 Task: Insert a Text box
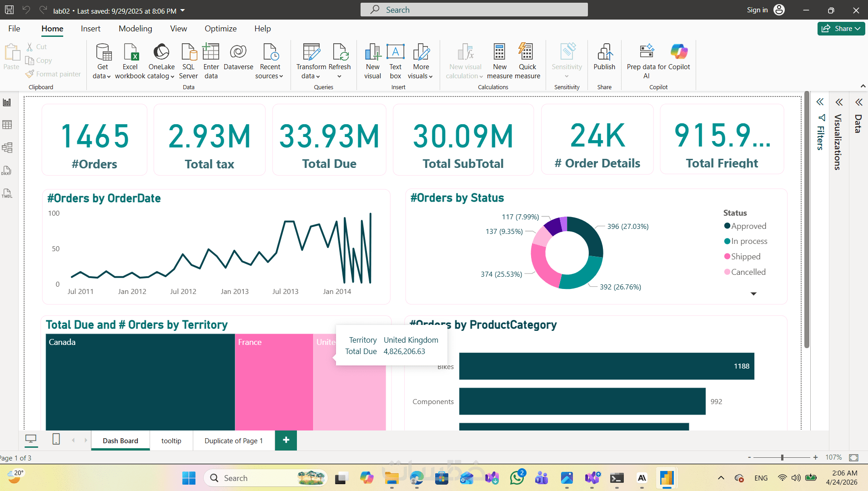pyautogui.click(x=395, y=61)
